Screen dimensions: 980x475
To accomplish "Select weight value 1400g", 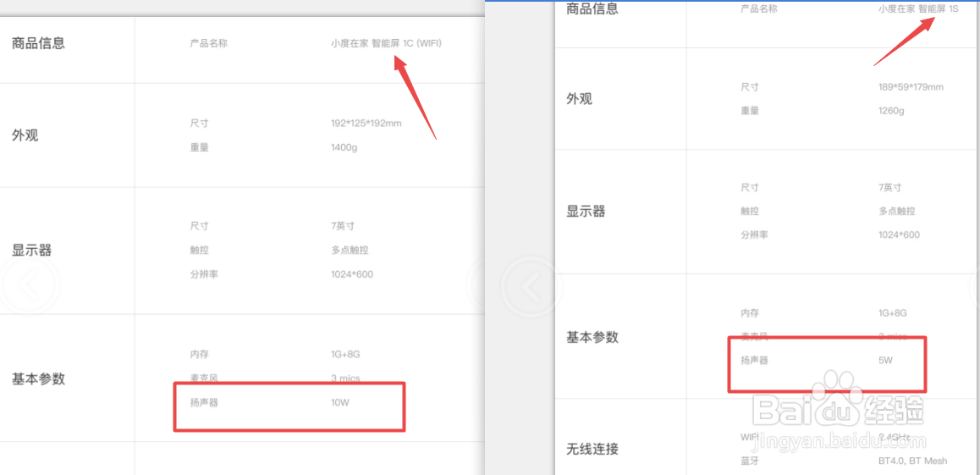I will pyautogui.click(x=343, y=147).
